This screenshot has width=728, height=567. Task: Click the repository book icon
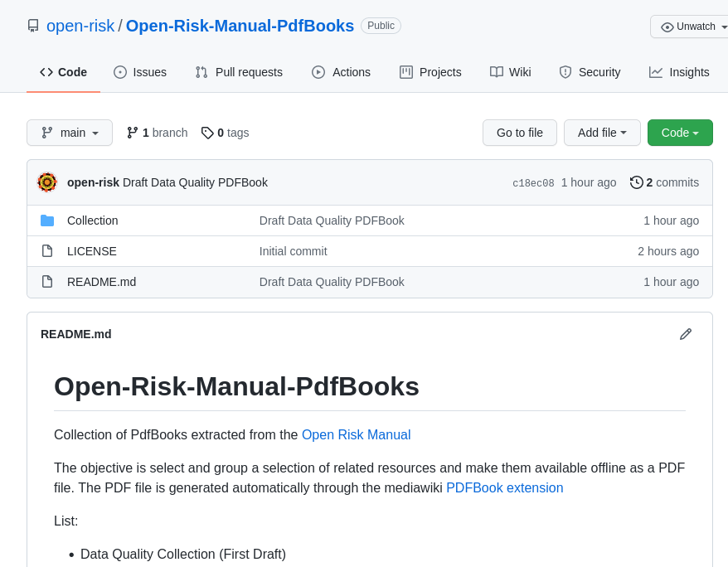32,26
